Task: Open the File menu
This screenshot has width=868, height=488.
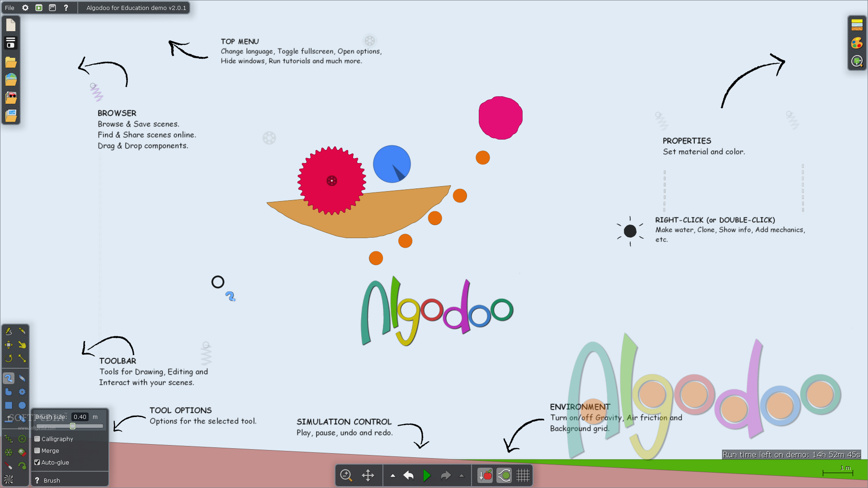Action: point(9,8)
